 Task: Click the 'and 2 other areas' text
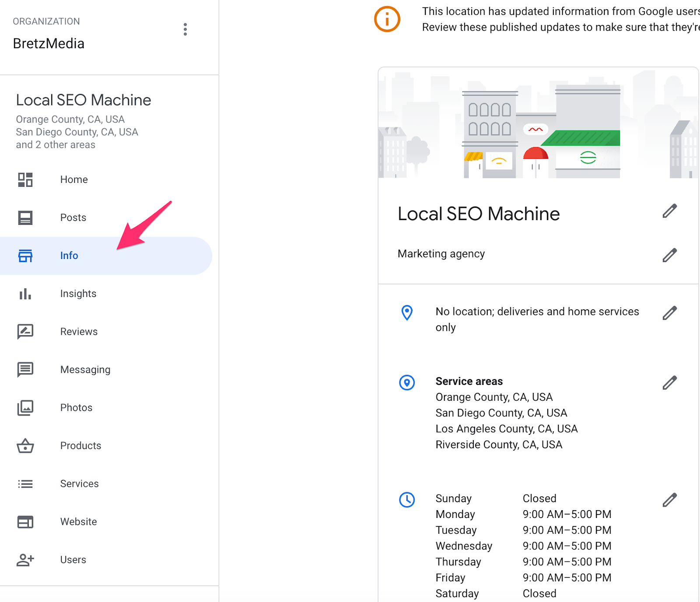click(56, 145)
